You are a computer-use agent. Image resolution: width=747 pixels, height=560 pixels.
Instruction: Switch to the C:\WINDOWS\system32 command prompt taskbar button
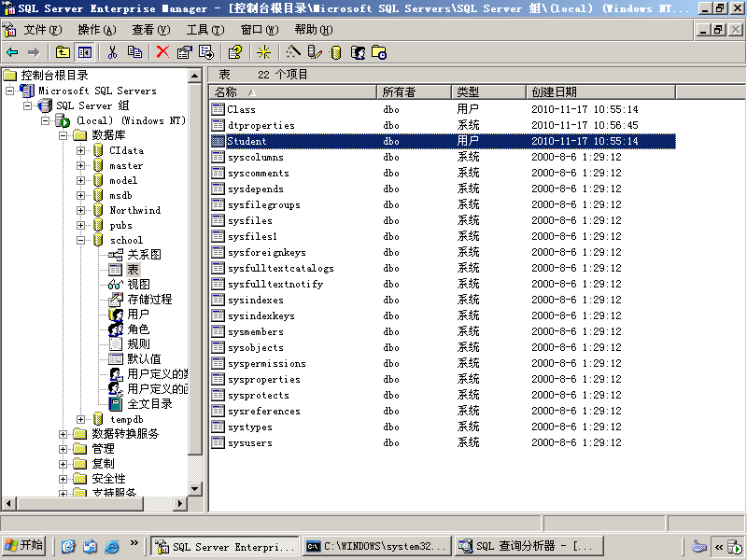[x=376, y=546]
